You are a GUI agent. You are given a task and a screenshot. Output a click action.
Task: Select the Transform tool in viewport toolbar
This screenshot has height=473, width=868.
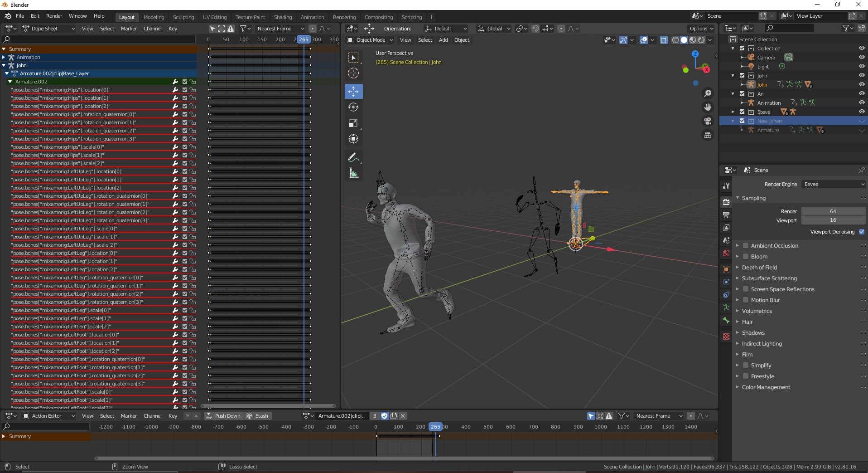[353, 139]
